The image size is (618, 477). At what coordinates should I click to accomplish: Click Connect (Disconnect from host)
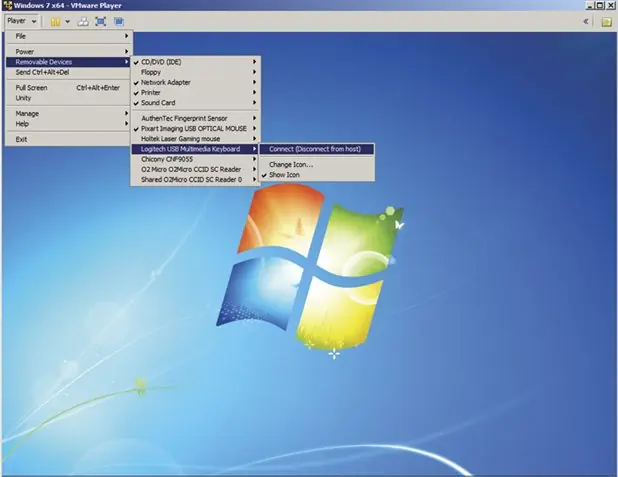click(316, 149)
